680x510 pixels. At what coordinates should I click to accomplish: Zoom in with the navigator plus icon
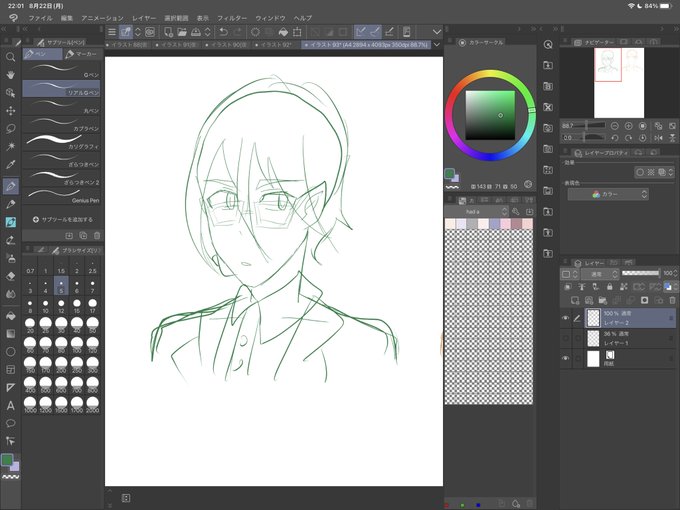(x=628, y=126)
